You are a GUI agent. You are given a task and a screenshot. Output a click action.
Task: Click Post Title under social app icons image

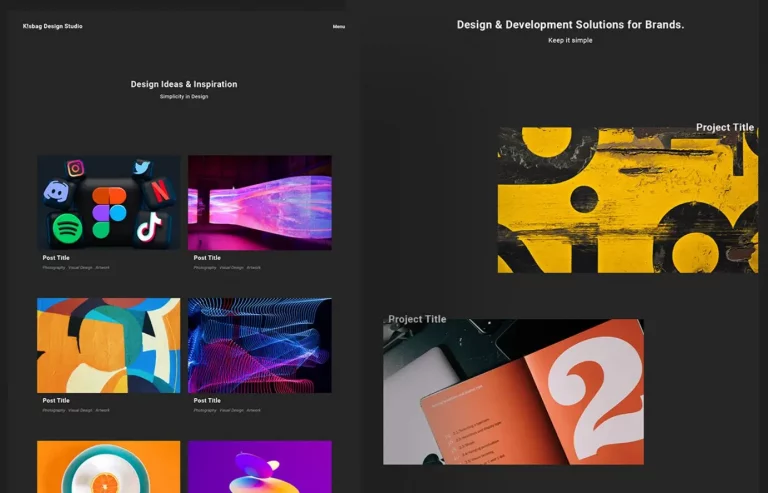56,258
